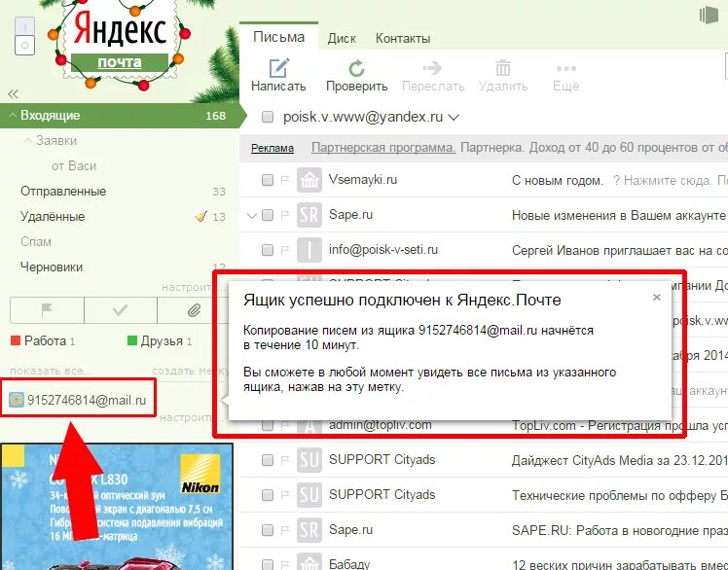Screen dimensions: 728x570
Task: Open the Удалённые folder
Action: (x=53, y=216)
